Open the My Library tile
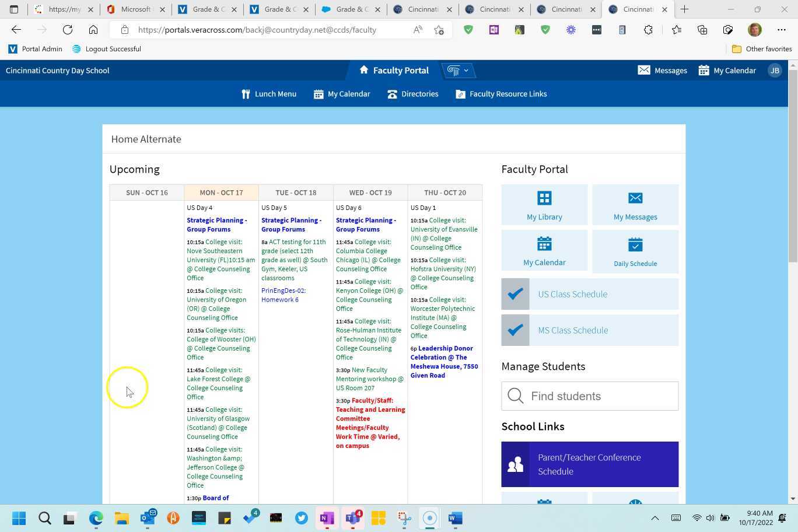 pyautogui.click(x=544, y=205)
